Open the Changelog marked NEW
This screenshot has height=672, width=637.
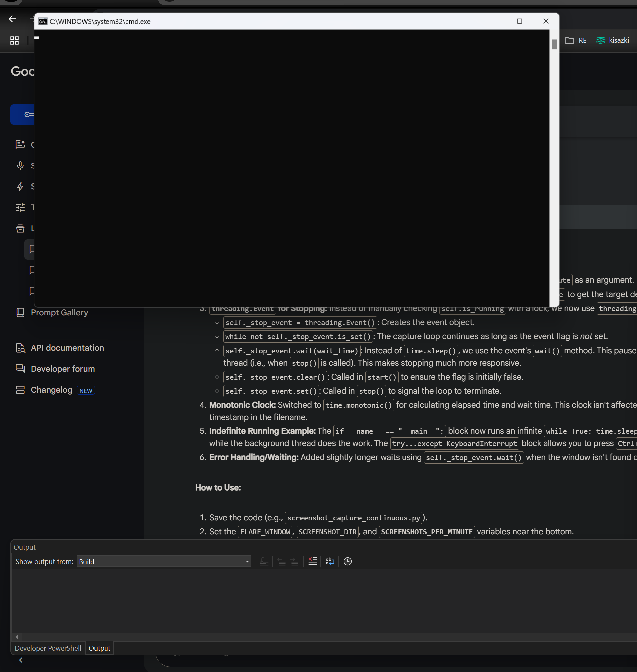pos(51,390)
